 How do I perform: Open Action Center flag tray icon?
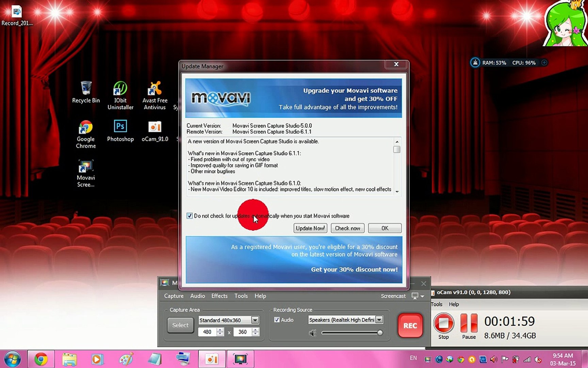(505, 359)
